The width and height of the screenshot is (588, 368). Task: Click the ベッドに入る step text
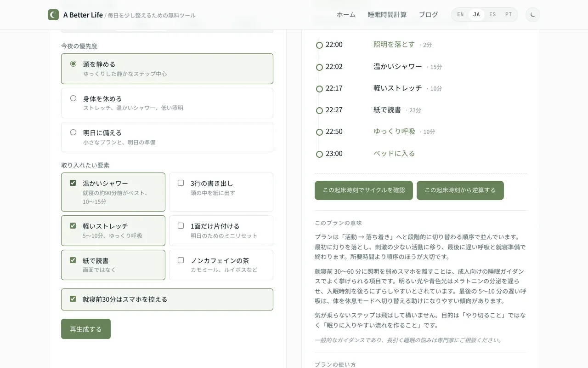(394, 154)
